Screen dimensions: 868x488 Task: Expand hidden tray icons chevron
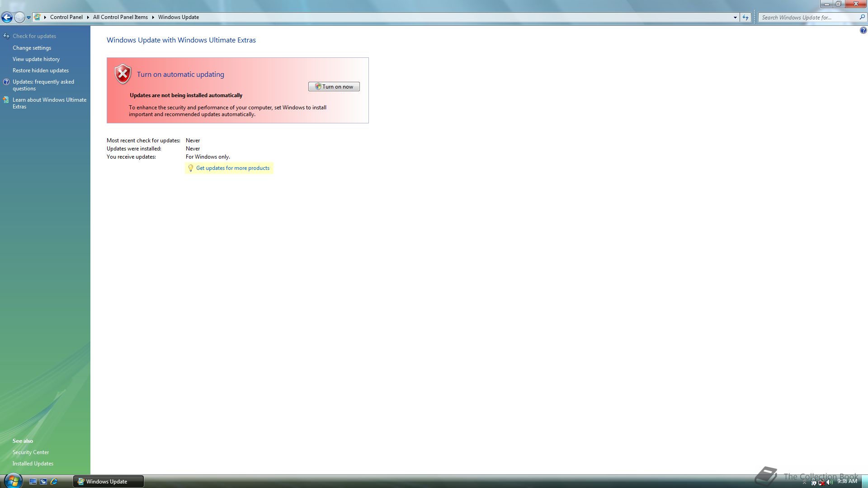coord(804,483)
